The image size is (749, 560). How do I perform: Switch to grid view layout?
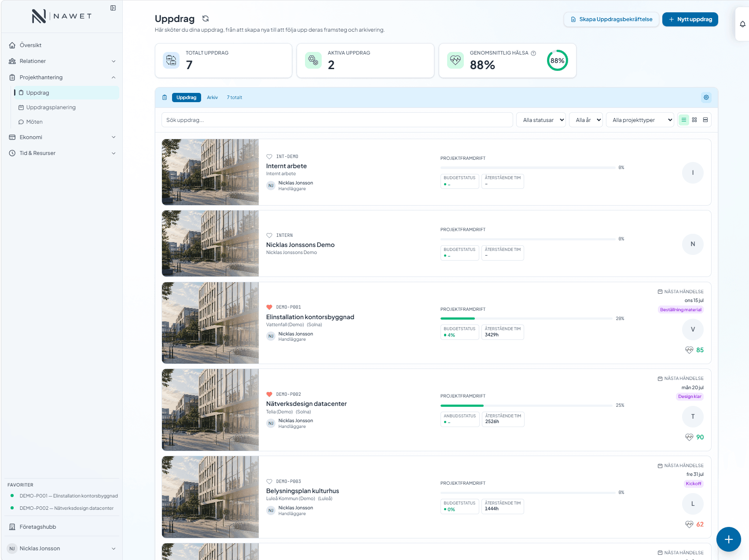[694, 120]
